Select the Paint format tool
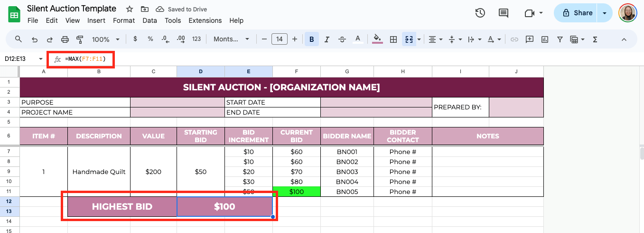This screenshot has height=233, width=644. [80, 39]
